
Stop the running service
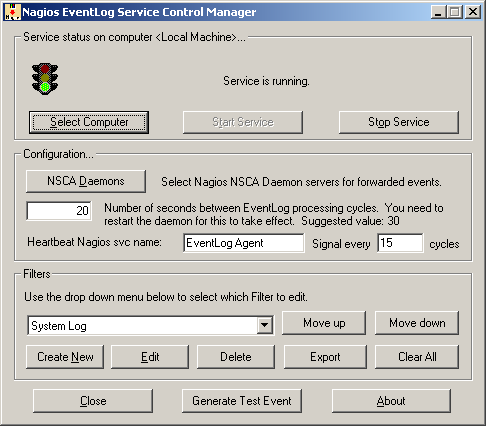pos(399,122)
